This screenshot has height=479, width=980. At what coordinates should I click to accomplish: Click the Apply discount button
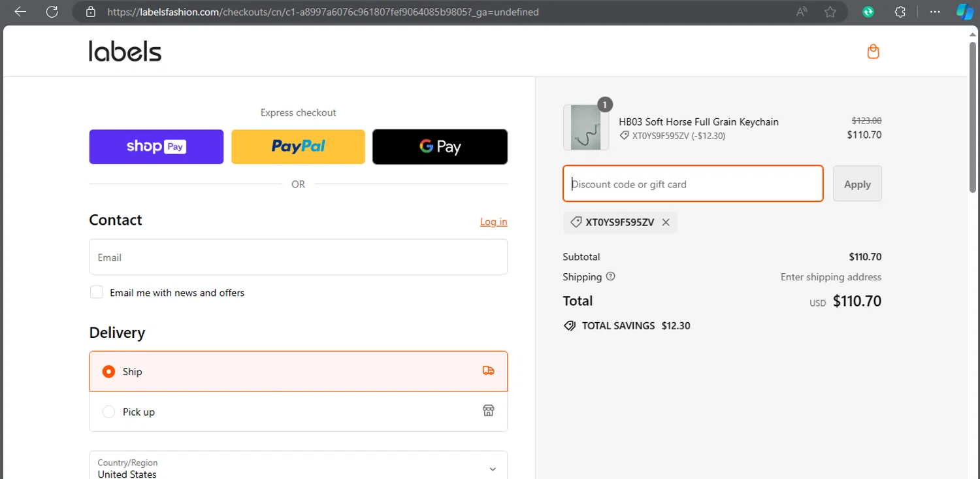coord(857,184)
